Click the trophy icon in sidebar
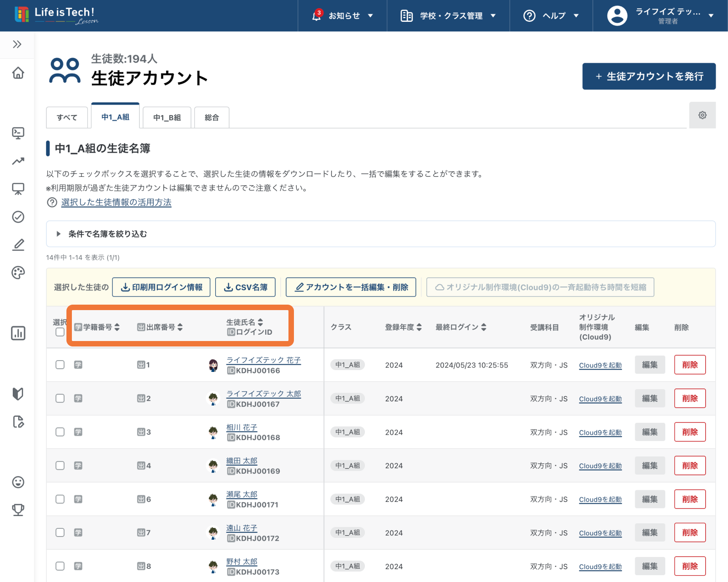The width and height of the screenshot is (728, 582). [18, 510]
